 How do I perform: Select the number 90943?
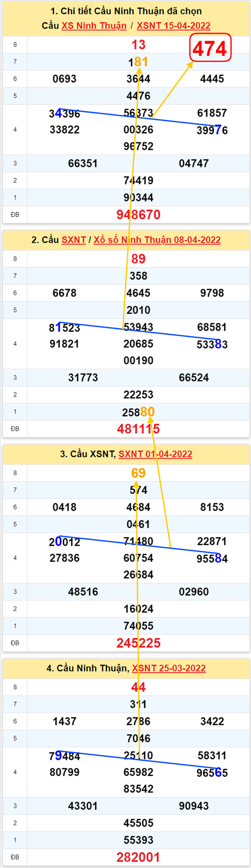pyautogui.click(x=194, y=806)
